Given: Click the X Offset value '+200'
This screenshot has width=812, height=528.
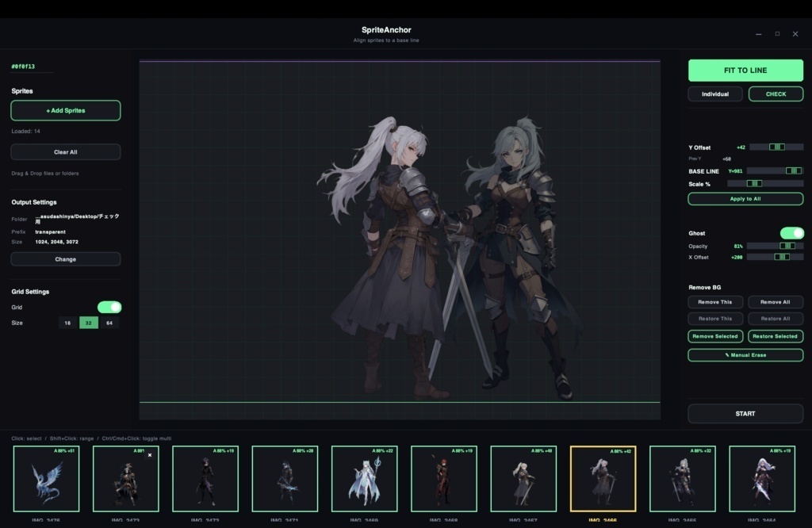Looking at the screenshot, I should coord(737,258).
